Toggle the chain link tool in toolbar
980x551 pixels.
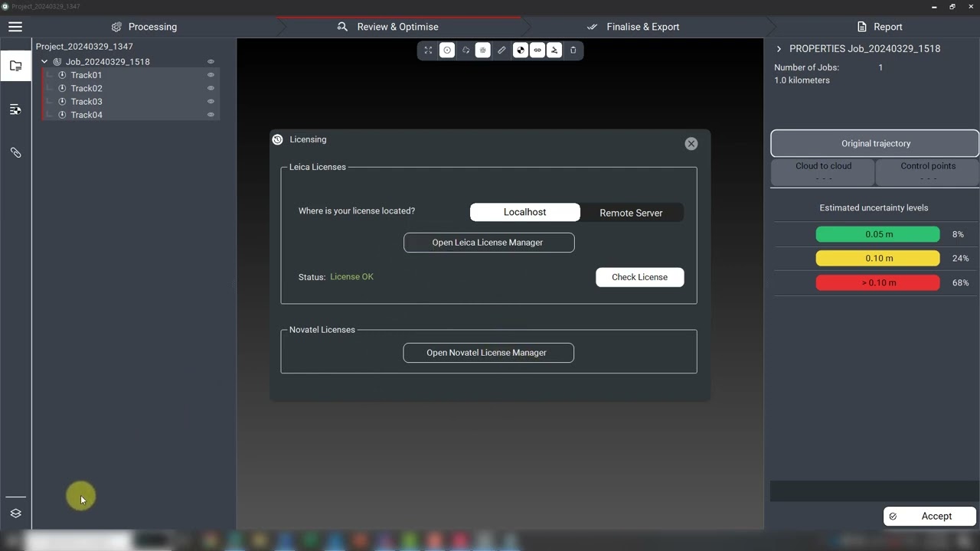click(x=537, y=51)
